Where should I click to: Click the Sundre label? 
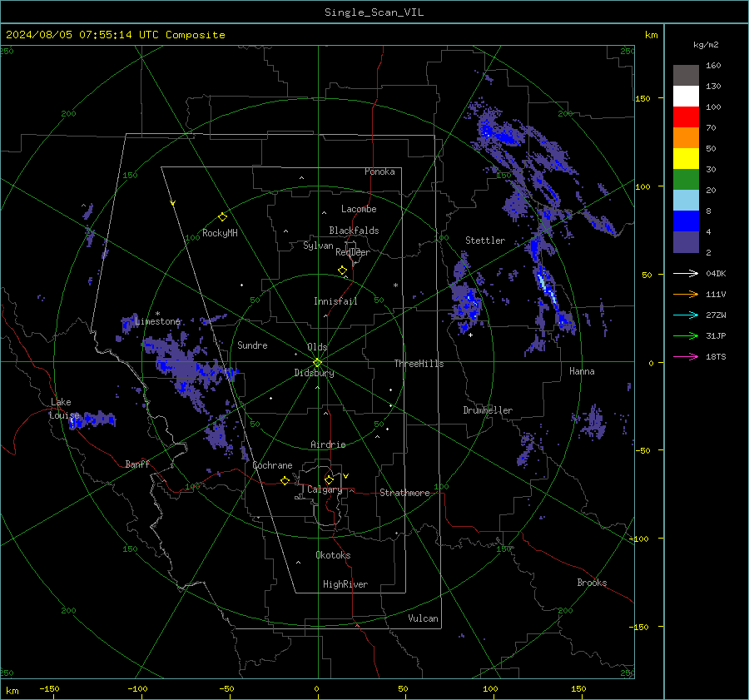click(252, 345)
